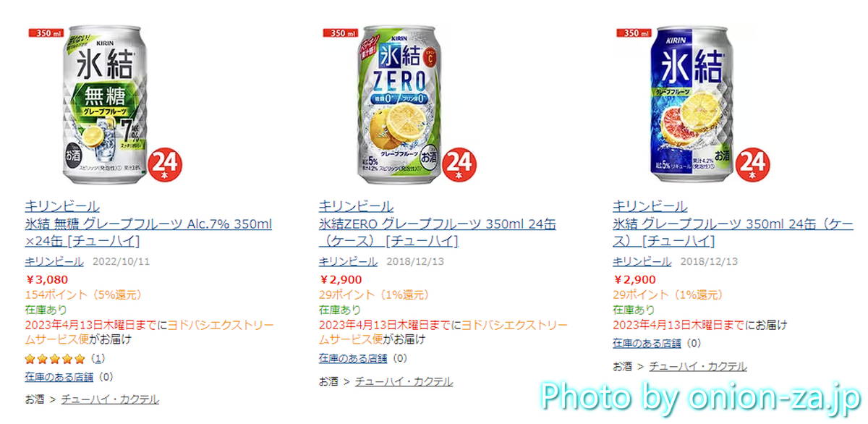Open 氷結 無糖 グレープフルーツ Alc.7% product title
Image resolution: width=868 pixels, height=424 pixels.
pyautogui.click(x=148, y=232)
